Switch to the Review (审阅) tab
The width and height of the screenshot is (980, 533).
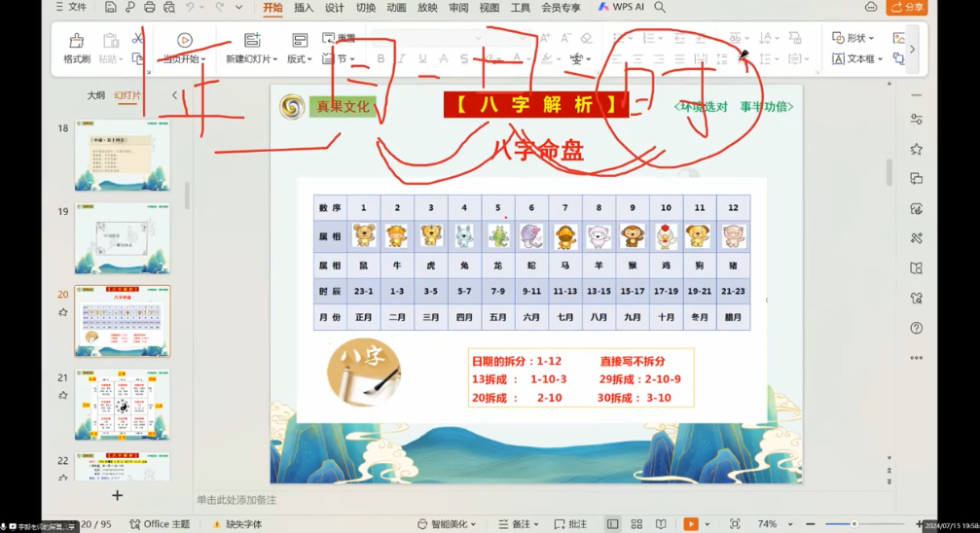[458, 8]
